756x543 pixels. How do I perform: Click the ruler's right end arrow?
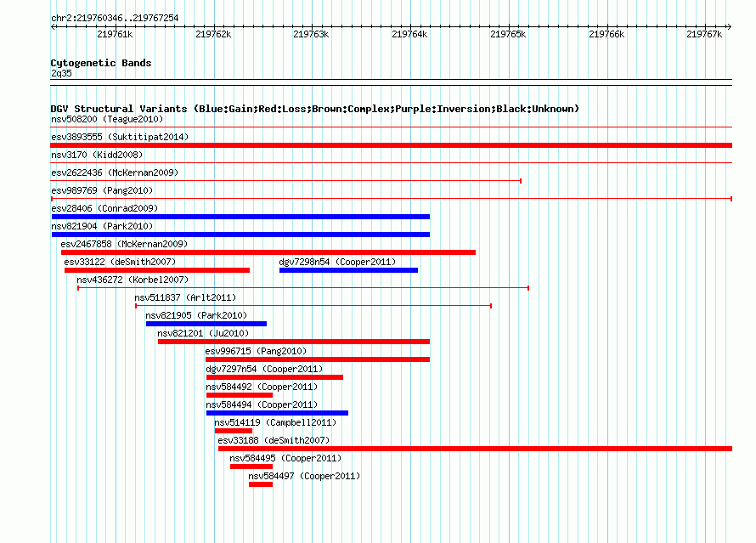(x=730, y=26)
